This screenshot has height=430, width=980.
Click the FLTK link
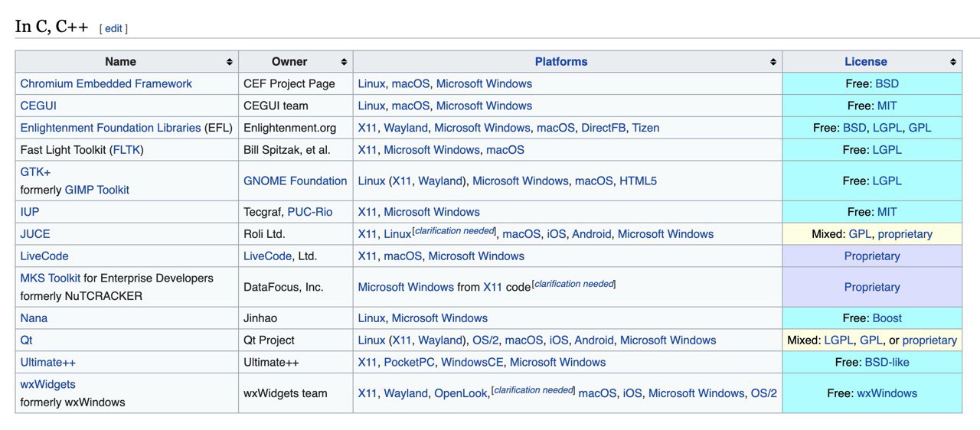[x=126, y=150]
